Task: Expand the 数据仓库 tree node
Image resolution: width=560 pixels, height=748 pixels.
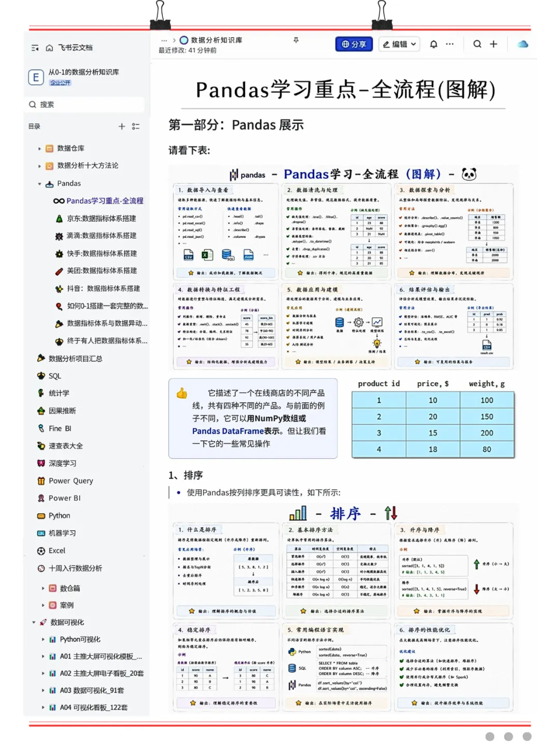Action: pos(39,149)
